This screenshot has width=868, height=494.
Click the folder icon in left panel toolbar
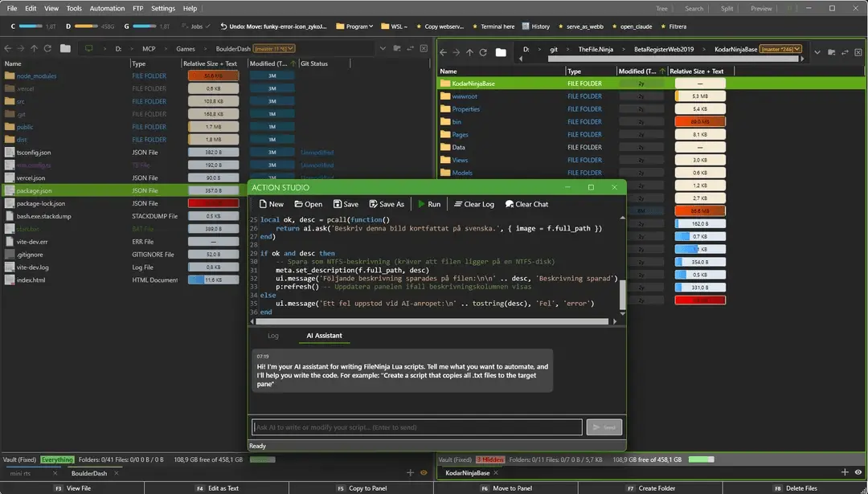tap(65, 49)
